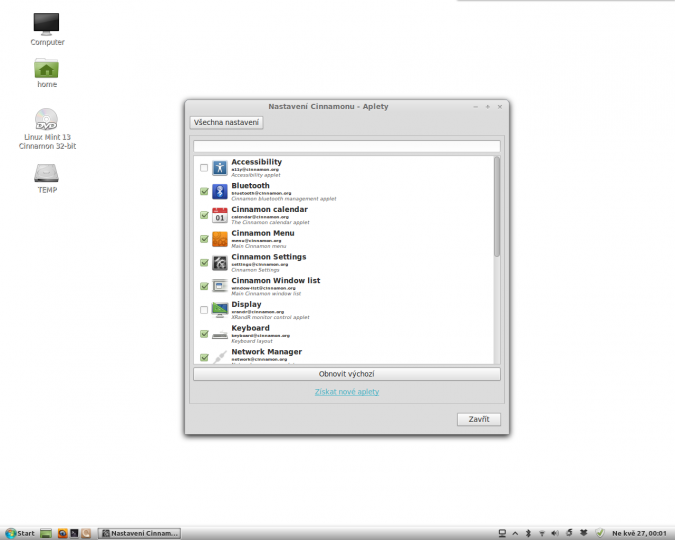
Task: Launch the terminal from panel launcher
Action: tap(74, 534)
